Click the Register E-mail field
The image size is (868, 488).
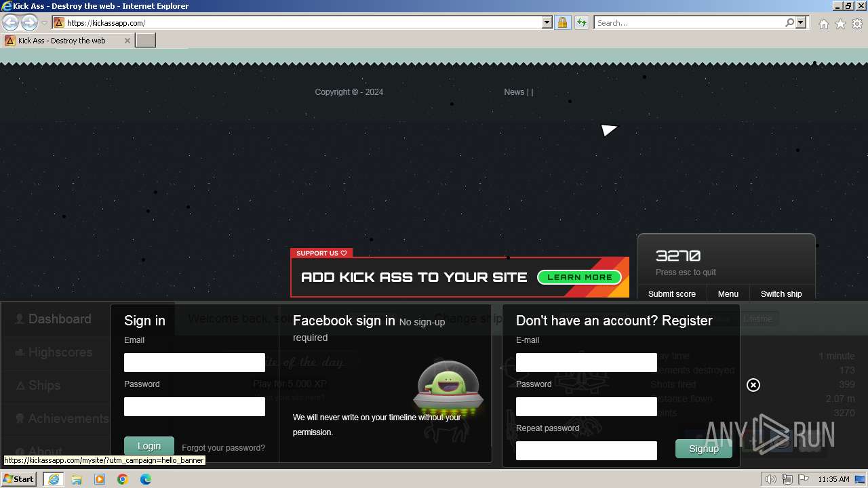point(587,363)
